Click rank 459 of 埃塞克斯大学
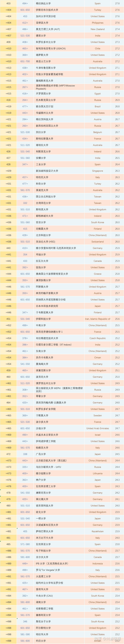The width and height of the screenshot is (124, 644). click(x=9, y=370)
